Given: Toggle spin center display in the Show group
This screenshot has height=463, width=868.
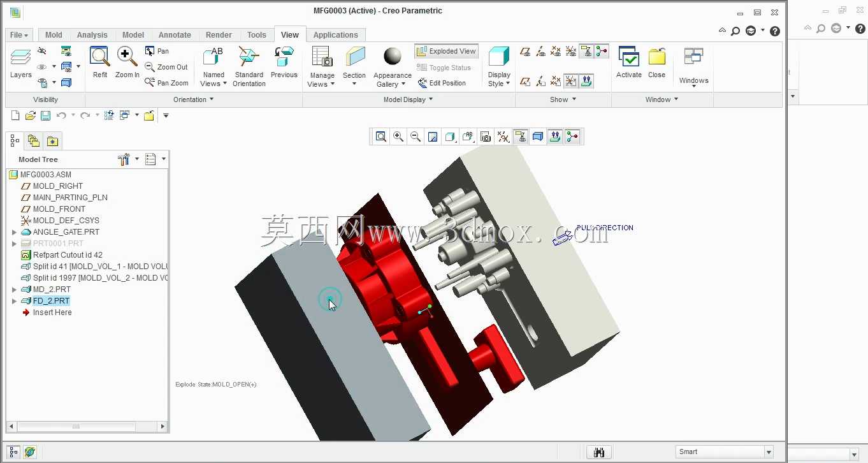Looking at the screenshot, I should [602, 52].
